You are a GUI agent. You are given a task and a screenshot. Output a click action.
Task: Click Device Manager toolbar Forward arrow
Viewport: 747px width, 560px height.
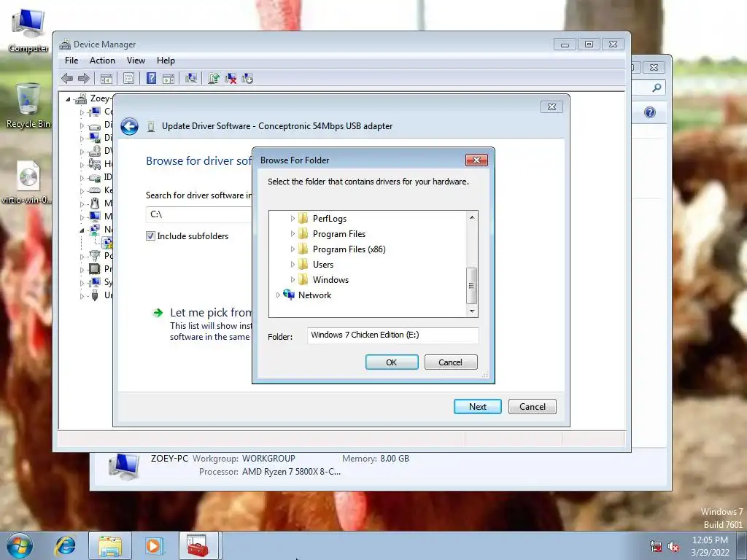pyautogui.click(x=83, y=79)
